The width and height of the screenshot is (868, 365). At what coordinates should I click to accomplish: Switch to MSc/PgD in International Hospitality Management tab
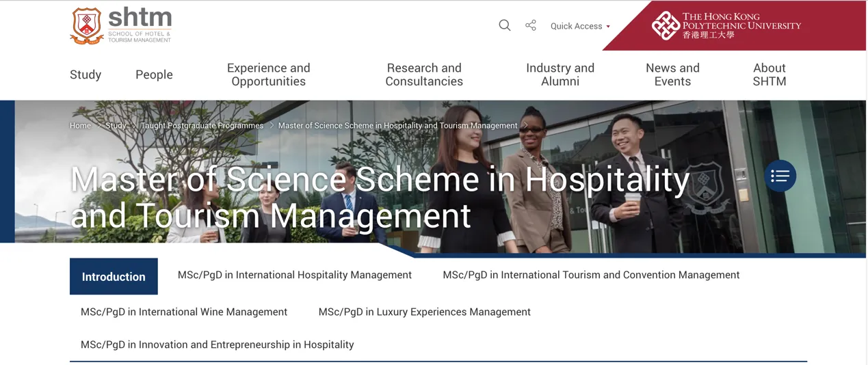[295, 275]
